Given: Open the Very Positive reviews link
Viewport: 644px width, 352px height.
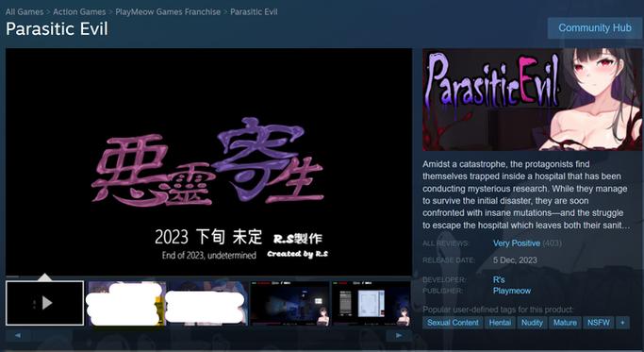Looking at the screenshot, I should coord(517,243).
